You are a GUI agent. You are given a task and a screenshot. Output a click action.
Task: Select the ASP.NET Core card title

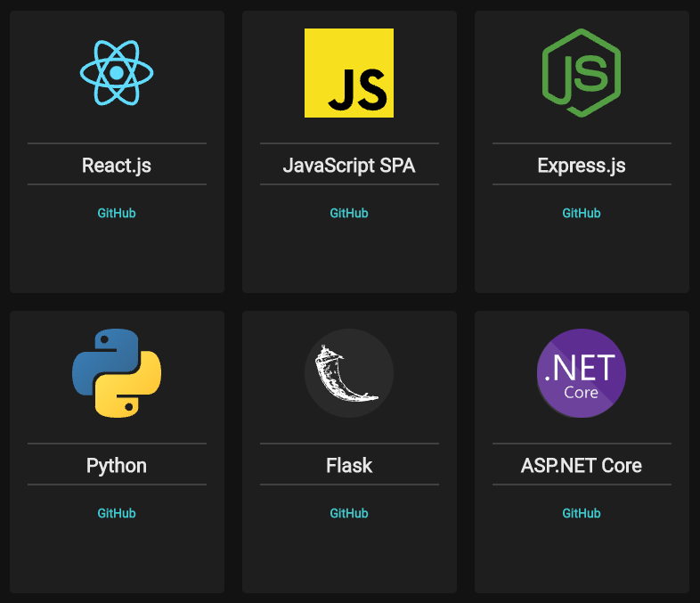(582, 466)
